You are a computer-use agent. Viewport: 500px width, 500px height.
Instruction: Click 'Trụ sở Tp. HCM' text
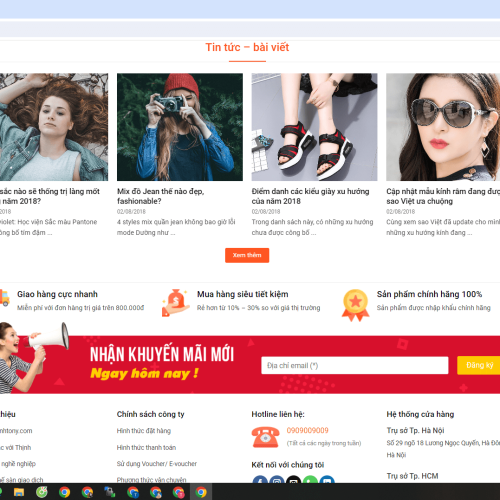(412, 476)
